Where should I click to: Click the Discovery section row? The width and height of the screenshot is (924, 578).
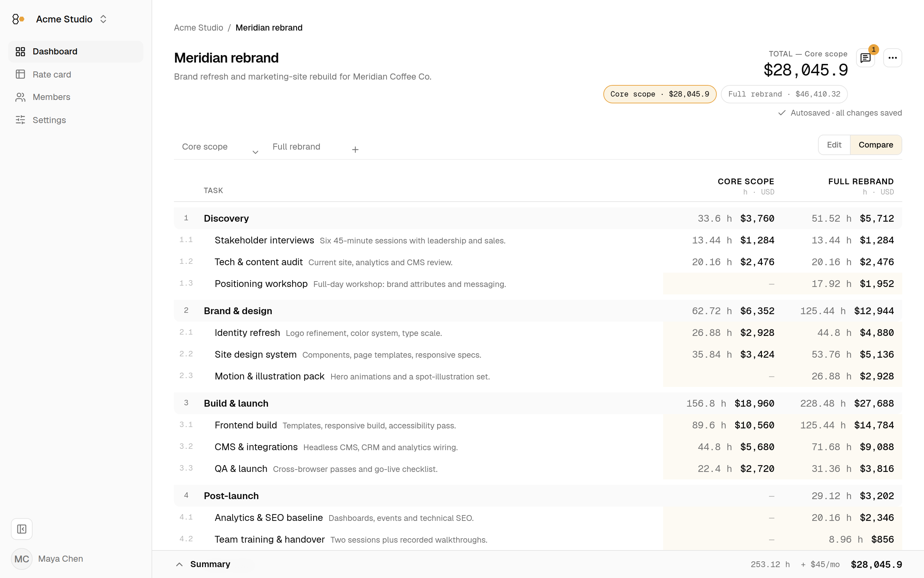click(538, 218)
